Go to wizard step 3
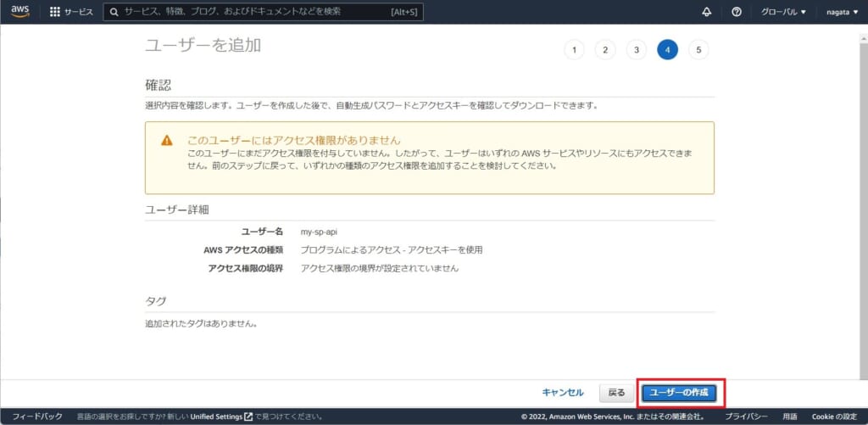 click(637, 50)
